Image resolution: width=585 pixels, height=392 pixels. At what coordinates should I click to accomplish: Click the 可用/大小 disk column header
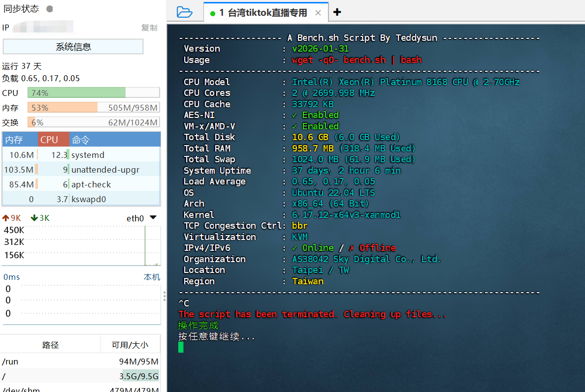pyautogui.click(x=130, y=344)
